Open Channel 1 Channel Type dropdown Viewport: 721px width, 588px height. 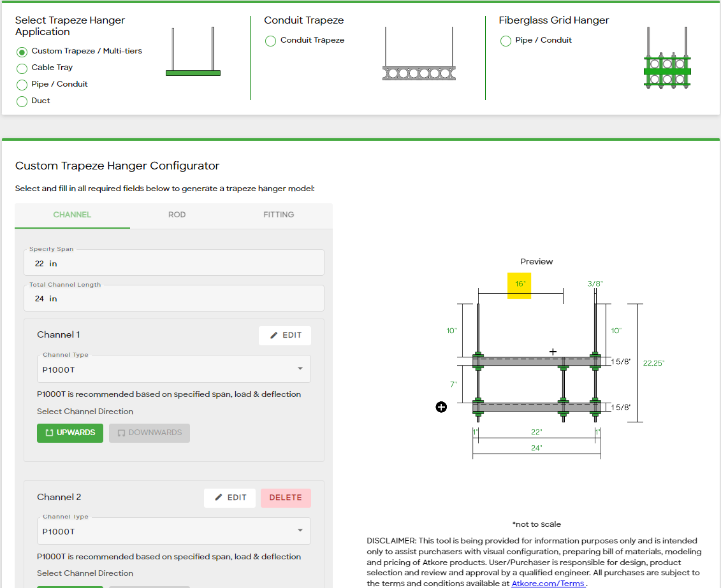pyautogui.click(x=173, y=369)
